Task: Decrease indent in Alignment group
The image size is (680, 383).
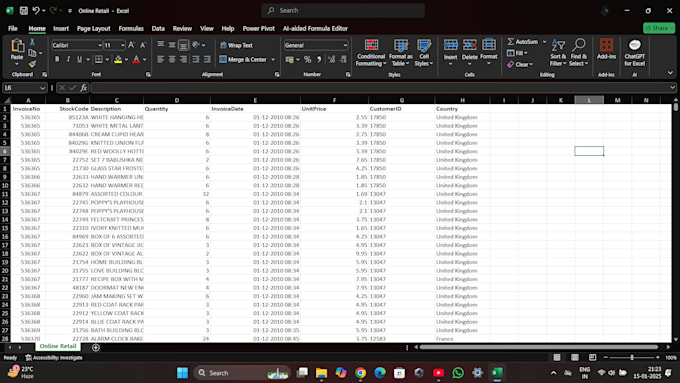Action: [x=196, y=59]
